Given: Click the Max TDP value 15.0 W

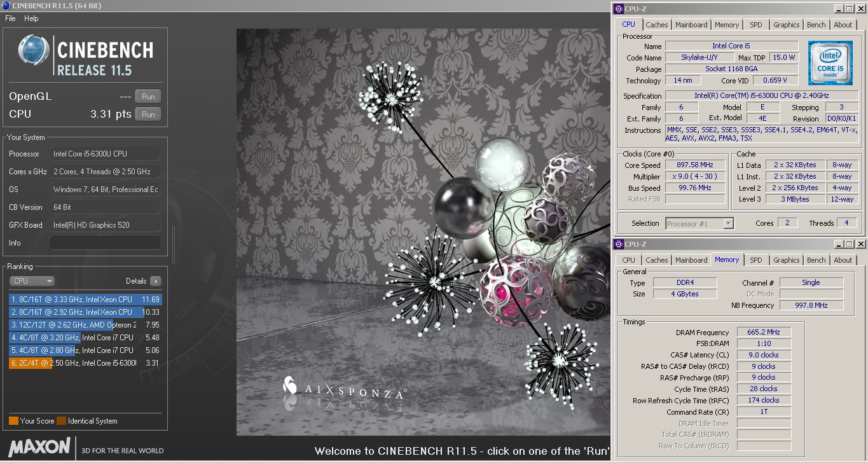Looking at the screenshot, I should [x=783, y=58].
